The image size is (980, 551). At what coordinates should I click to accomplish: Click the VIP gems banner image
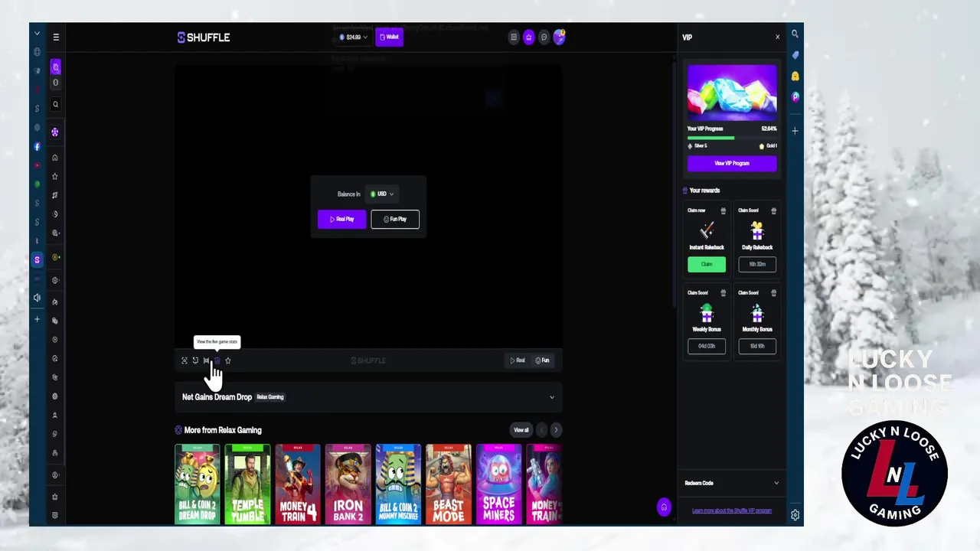pos(732,93)
